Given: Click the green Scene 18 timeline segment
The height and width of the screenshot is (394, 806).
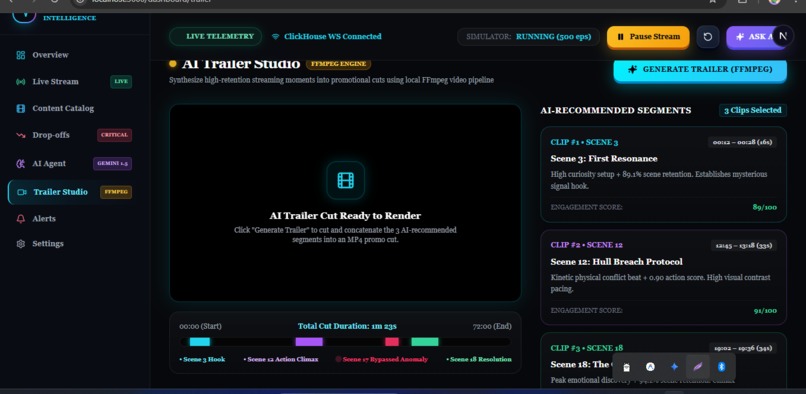Looking at the screenshot, I should pos(425,342).
